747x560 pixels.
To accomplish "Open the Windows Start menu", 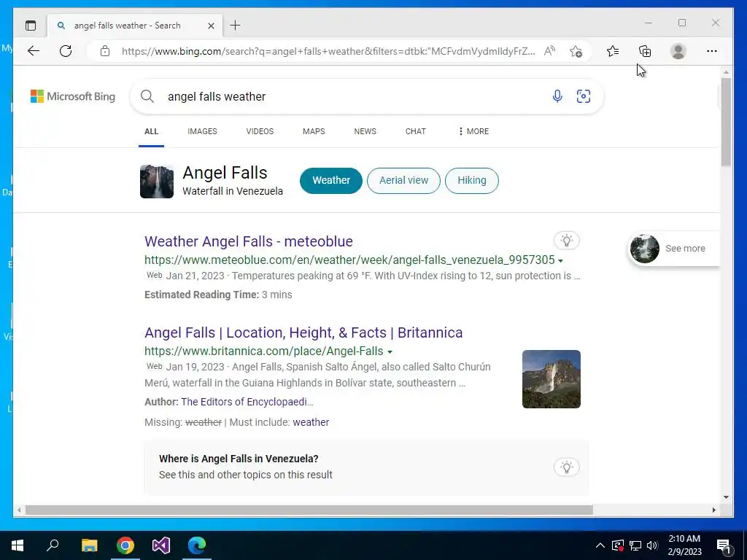I will [18, 545].
